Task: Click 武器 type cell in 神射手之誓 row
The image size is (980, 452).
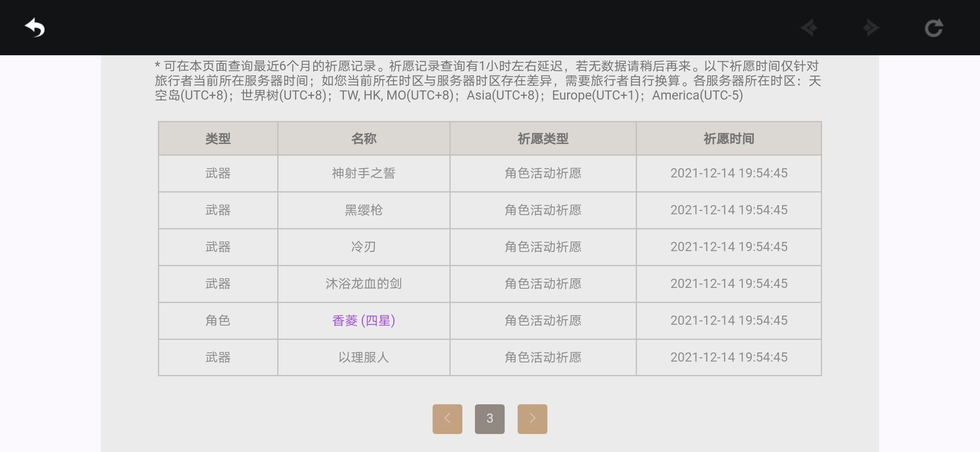Action: (218, 173)
